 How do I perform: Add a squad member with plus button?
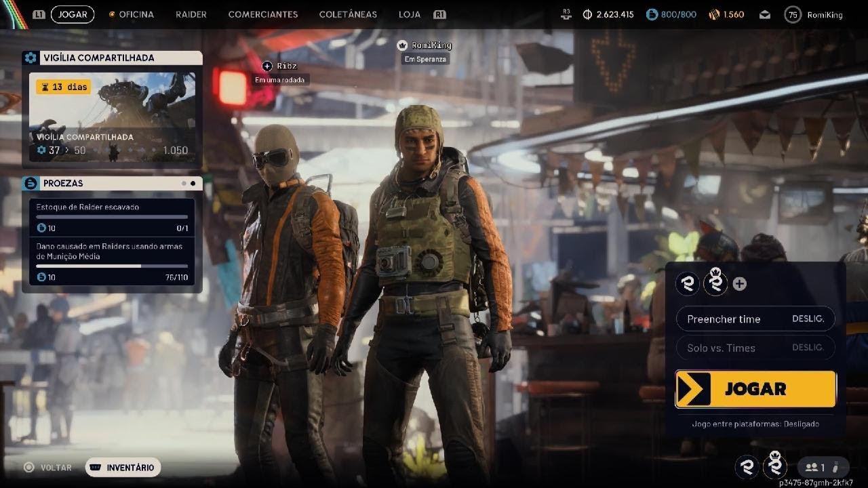[x=740, y=284]
